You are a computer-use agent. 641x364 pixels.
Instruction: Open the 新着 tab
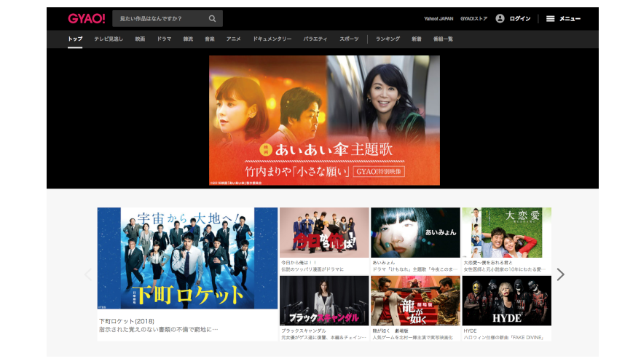pos(417,39)
